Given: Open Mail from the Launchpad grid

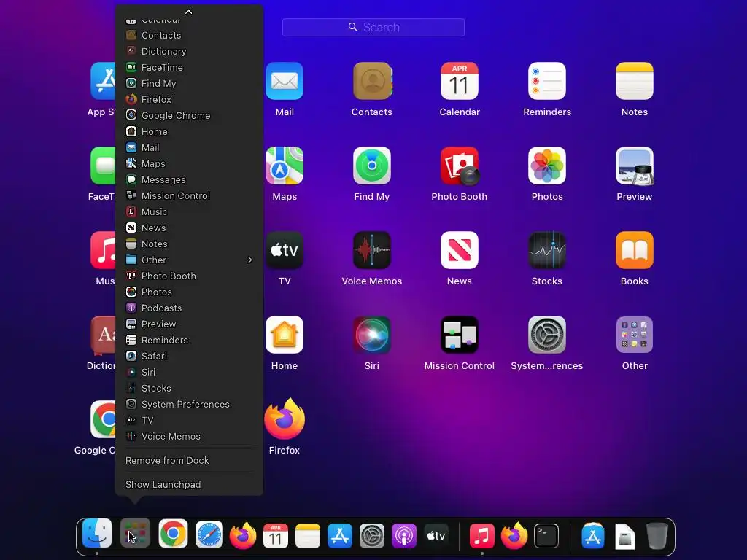Looking at the screenshot, I should [285, 81].
